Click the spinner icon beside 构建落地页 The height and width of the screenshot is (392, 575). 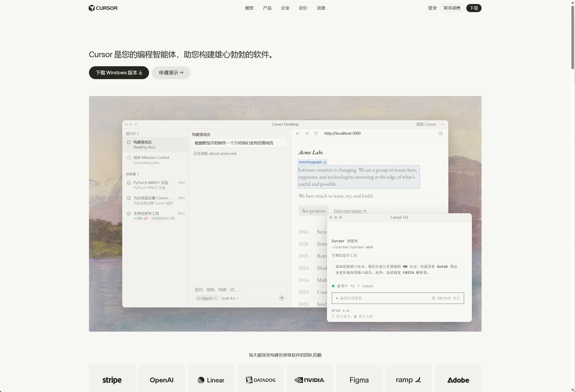pyautogui.click(x=129, y=142)
